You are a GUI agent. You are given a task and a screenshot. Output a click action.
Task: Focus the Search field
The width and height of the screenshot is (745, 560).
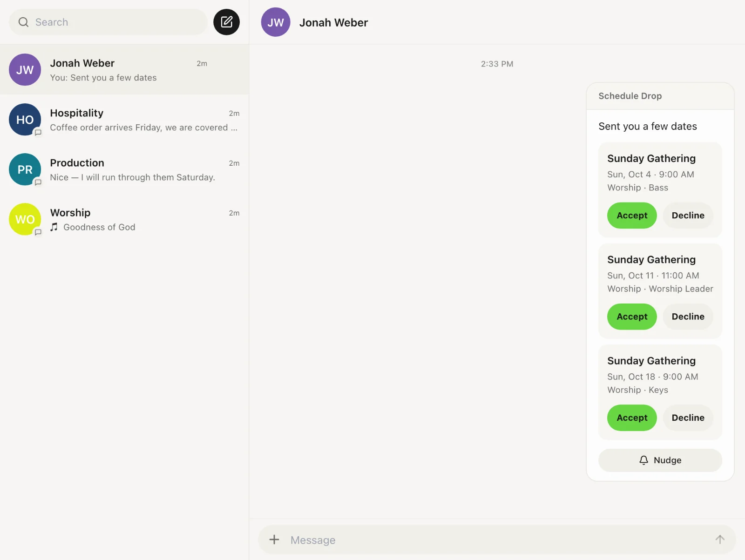[x=108, y=22]
